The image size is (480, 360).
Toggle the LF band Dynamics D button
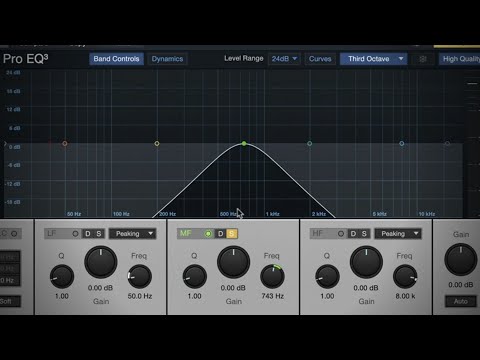click(88, 234)
